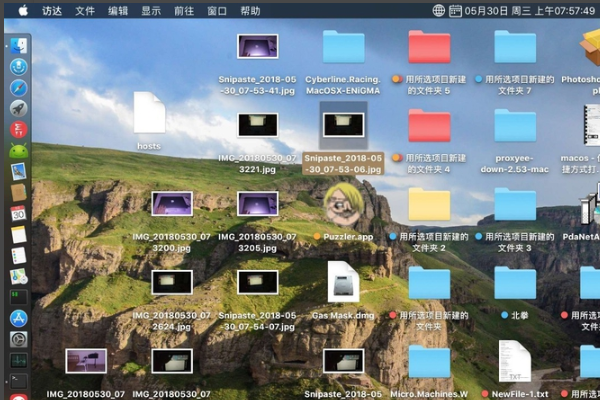Image resolution: width=600 pixels, height=400 pixels.
Task: Select thumbnail IMG_20180530_073221.jpg
Action: (258, 125)
